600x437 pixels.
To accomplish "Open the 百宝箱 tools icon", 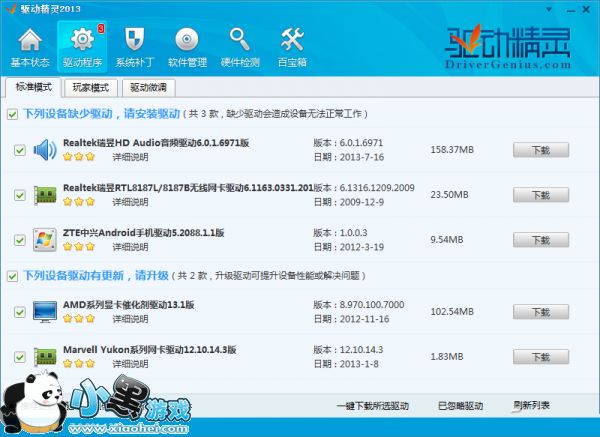I will (292, 47).
